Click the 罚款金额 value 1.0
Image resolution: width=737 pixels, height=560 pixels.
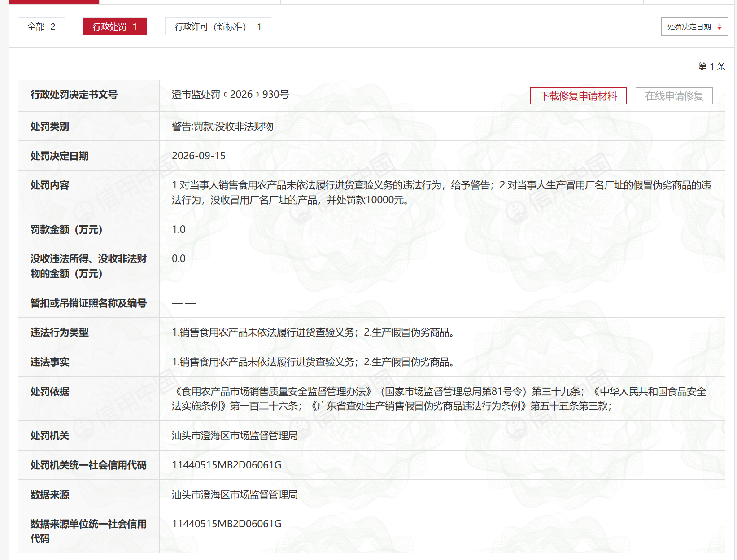[x=179, y=229]
